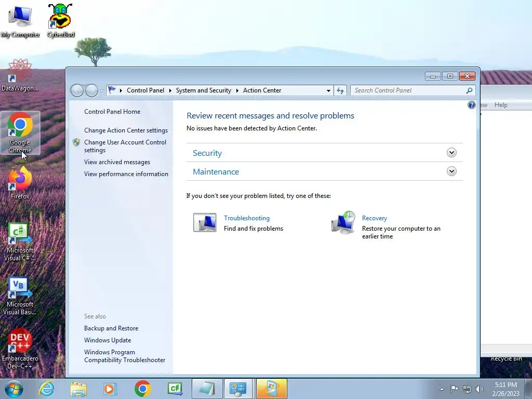Open the My Computer desktop icon

tap(20, 20)
